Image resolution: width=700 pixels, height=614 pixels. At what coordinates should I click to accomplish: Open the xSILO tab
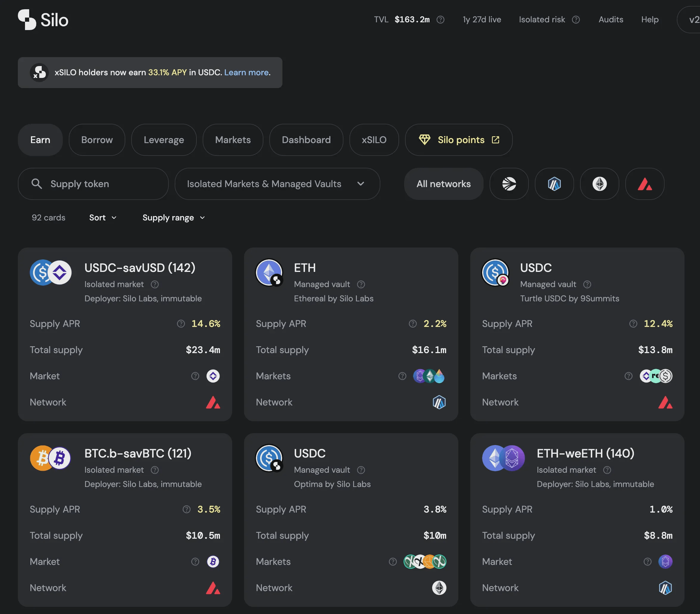(x=374, y=140)
